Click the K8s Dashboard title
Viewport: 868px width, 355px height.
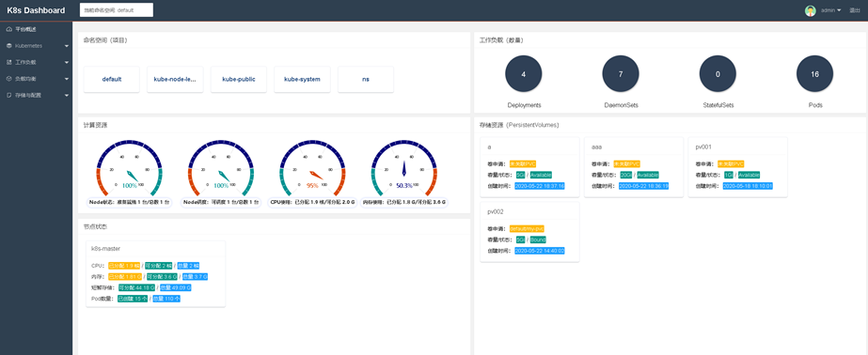(x=36, y=10)
